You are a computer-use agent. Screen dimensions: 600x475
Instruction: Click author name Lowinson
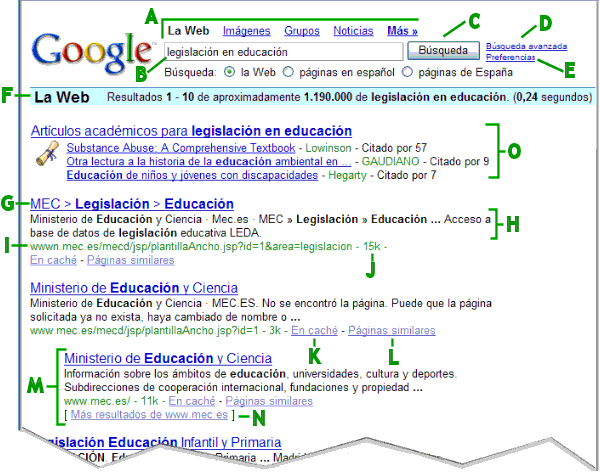pos(328,148)
